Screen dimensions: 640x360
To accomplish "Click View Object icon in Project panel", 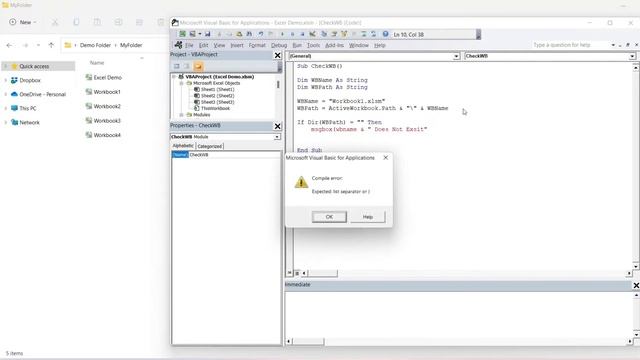I will point(187,66).
